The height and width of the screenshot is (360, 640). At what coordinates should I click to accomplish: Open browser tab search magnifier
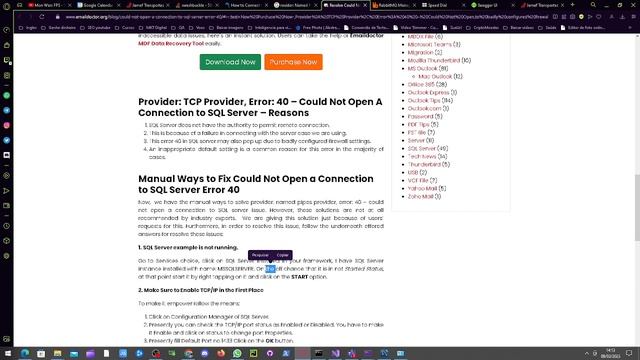(593, 5)
